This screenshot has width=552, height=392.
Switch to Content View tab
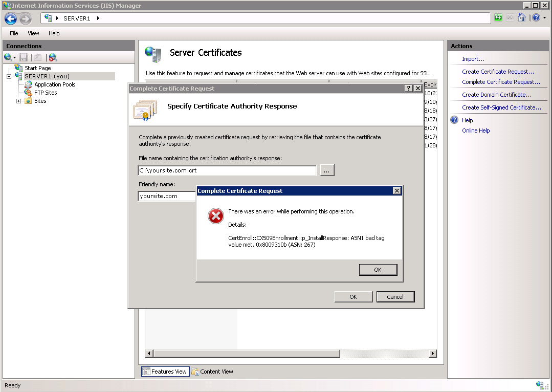212,372
